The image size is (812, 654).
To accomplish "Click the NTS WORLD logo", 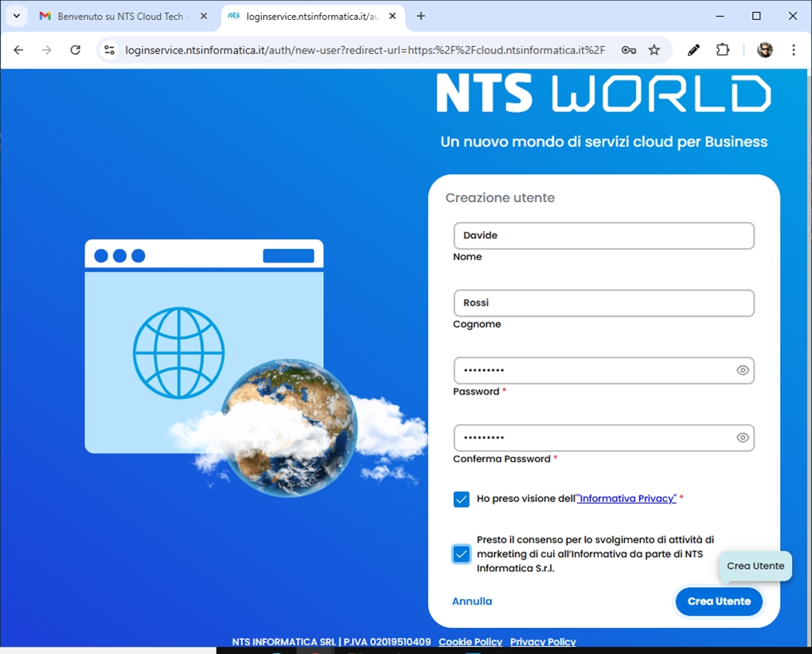I will pos(603,93).
